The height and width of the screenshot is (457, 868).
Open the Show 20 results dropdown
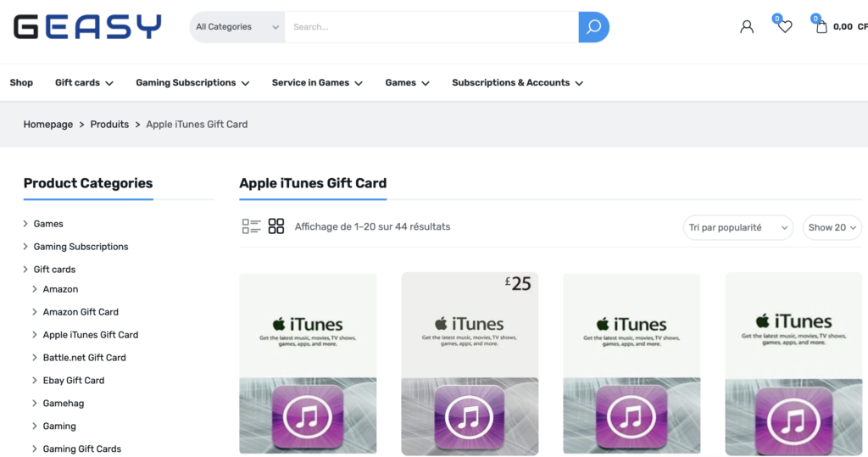point(832,227)
